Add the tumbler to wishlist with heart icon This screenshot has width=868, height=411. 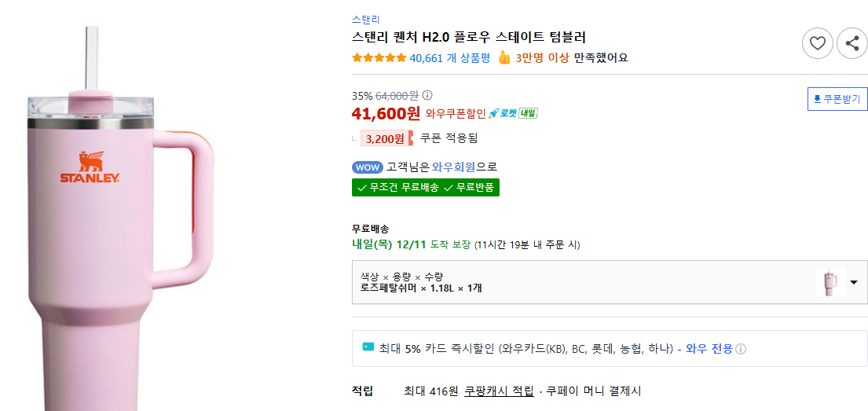click(x=817, y=42)
